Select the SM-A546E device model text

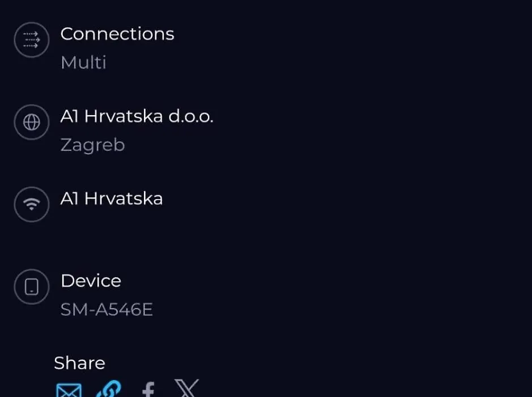[x=107, y=310]
